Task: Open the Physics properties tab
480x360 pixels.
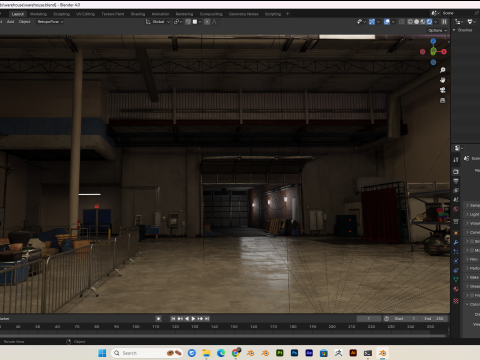Action: 456,261
